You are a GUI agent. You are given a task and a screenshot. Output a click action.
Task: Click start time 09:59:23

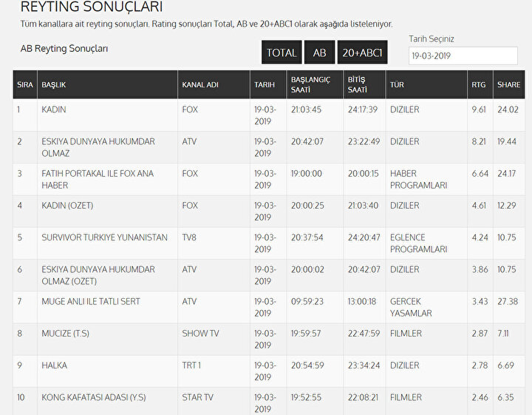click(x=307, y=302)
